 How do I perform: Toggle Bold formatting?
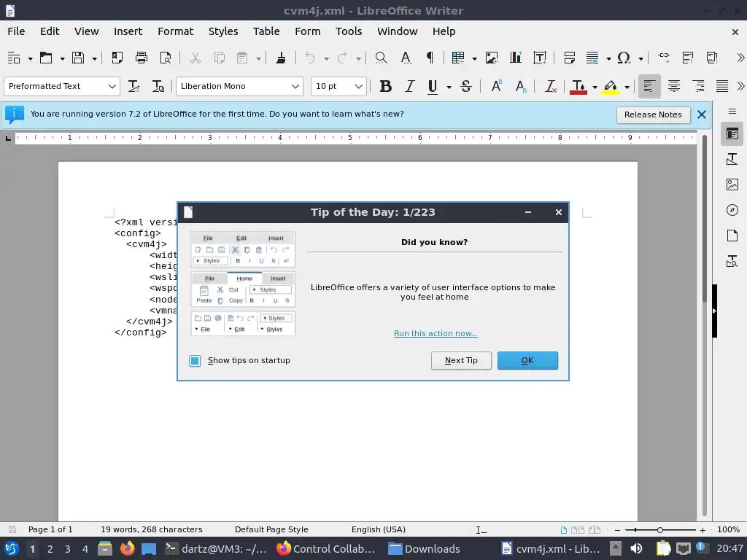[x=385, y=86]
